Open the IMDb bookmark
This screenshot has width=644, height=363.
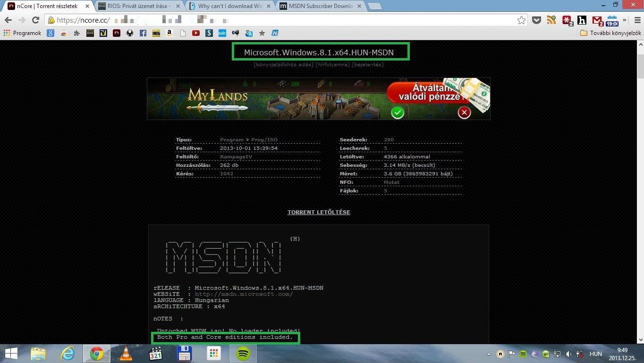point(156,33)
